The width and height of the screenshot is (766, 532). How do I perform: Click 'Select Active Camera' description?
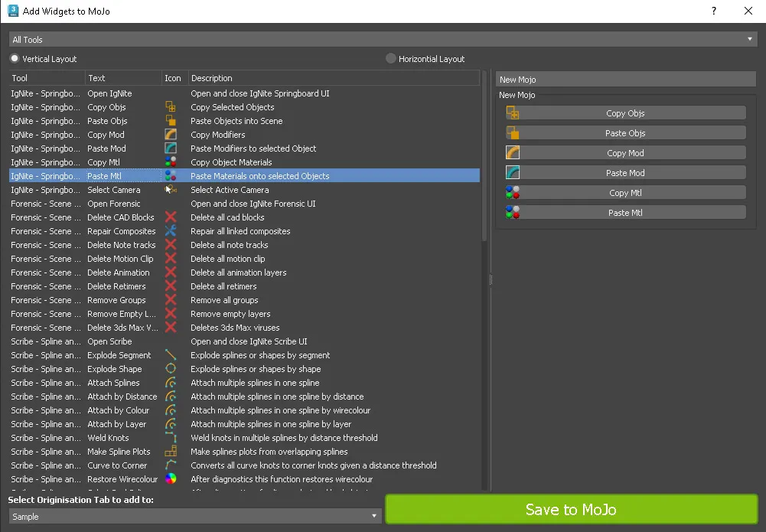pyautogui.click(x=230, y=190)
